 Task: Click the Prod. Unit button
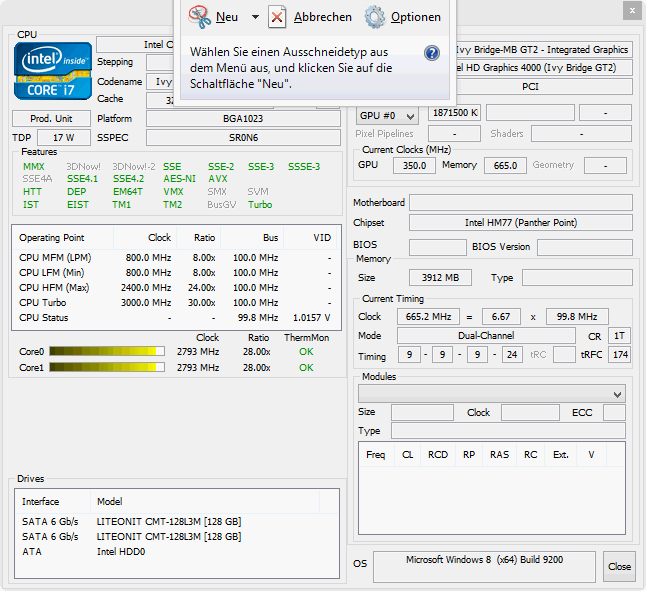(51, 119)
